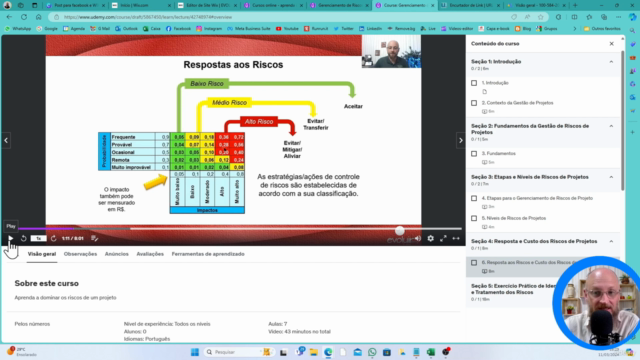Go to browser home page

(38, 17)
